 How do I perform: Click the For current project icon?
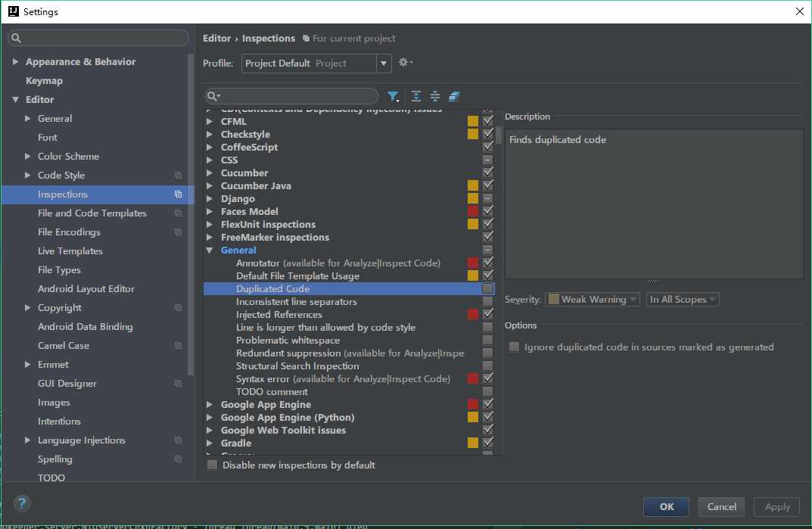click(306, 39)
